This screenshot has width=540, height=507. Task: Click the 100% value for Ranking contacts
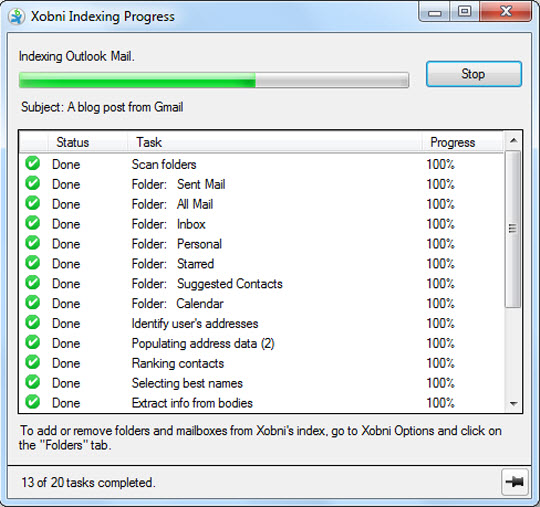(x=440, y=363)
